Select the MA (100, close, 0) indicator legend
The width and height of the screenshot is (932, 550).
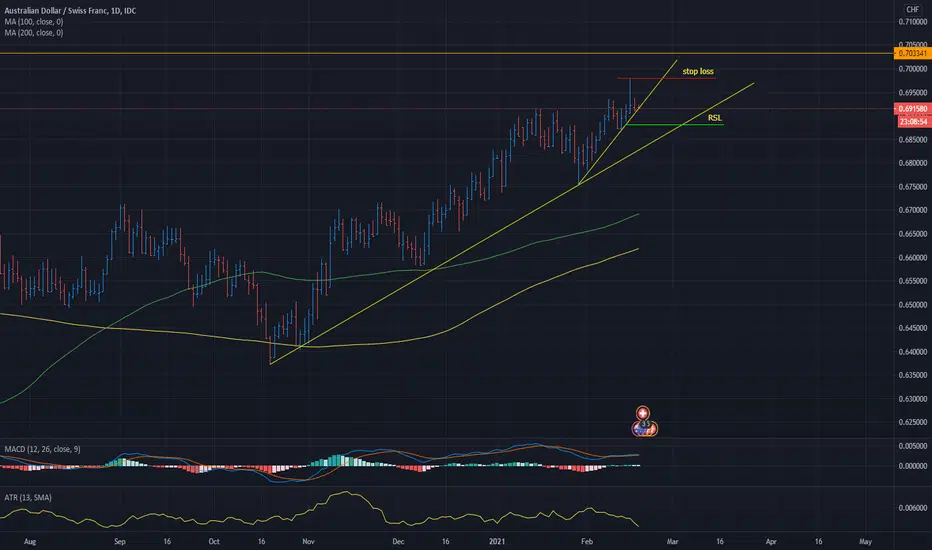coord(34,21)
